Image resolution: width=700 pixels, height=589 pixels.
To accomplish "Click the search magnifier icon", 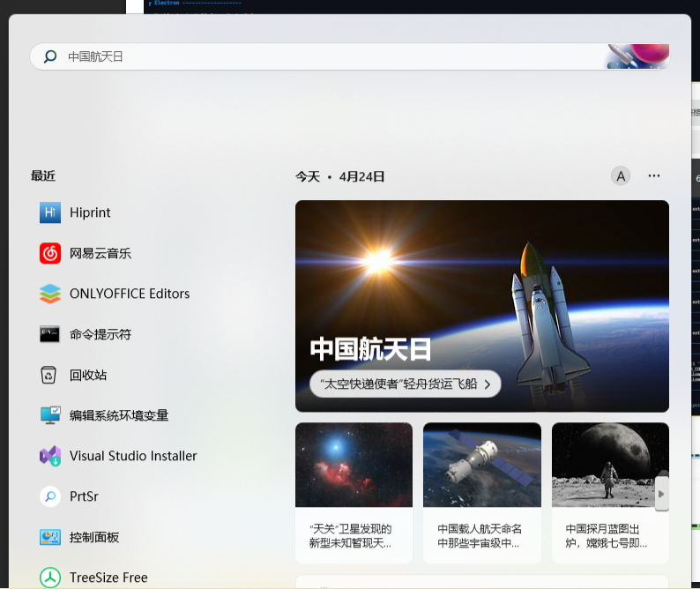I will point(50,56).
